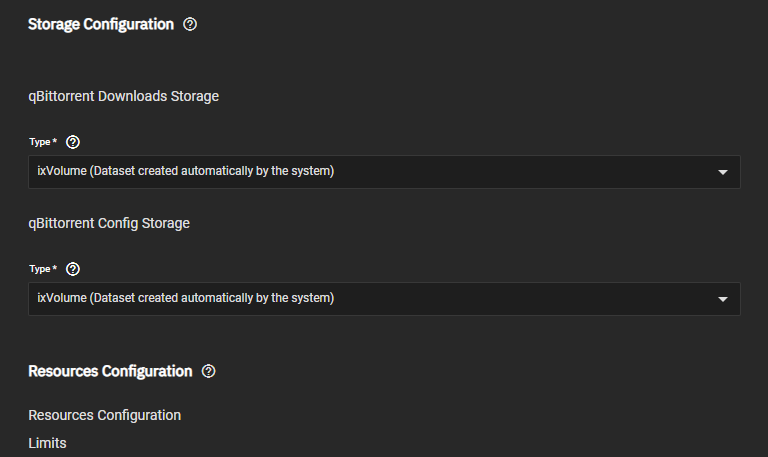This screenshot has height=457, width=768.
Task: Expand Downloads Storage Type dropdown arrow
Action: pos(723,172)
